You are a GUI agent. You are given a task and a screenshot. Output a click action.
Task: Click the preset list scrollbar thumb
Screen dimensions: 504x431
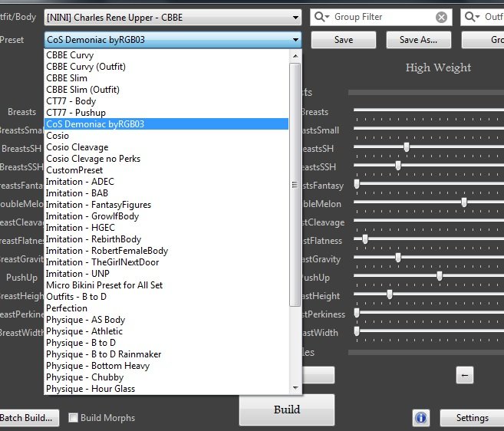tap(295, 185)
